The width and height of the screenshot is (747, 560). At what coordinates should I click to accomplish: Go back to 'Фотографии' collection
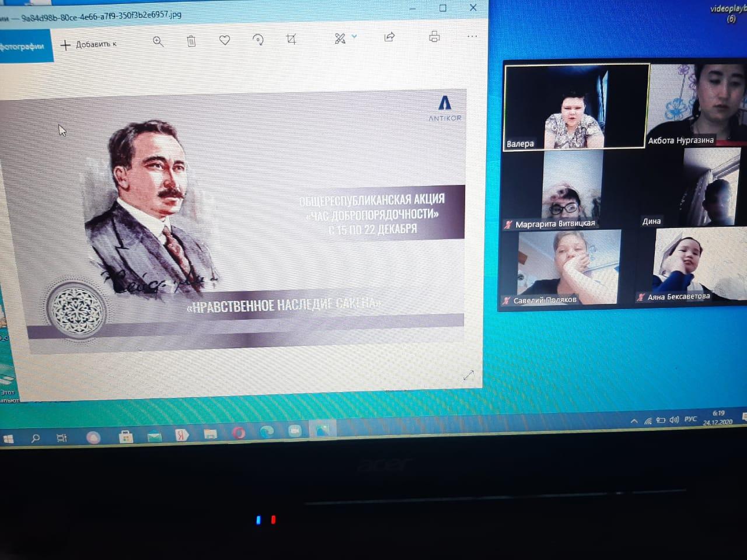(x=23, y=46)
